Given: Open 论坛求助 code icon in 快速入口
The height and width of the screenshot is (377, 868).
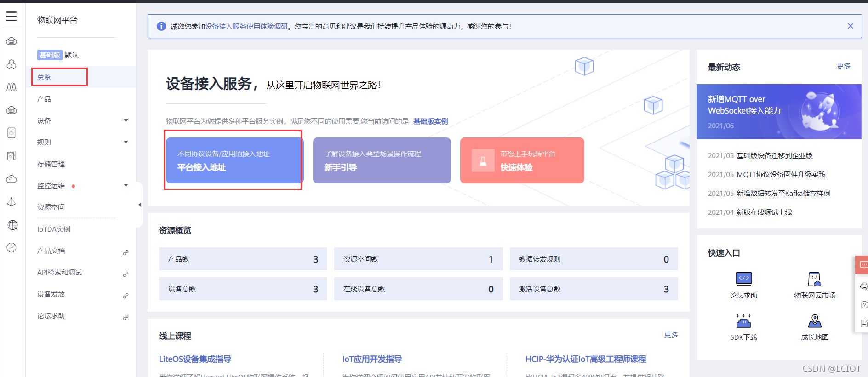Looking at the screenshot, I should click(x=743, y=279).
